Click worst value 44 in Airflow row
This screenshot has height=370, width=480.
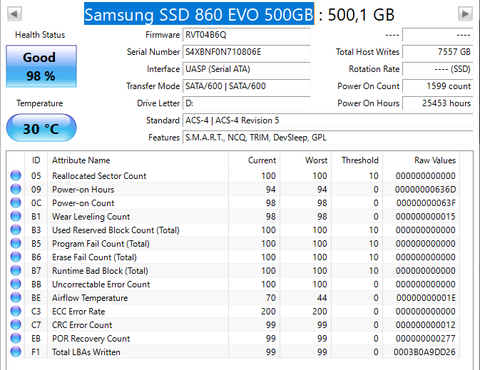pos(322,298)
